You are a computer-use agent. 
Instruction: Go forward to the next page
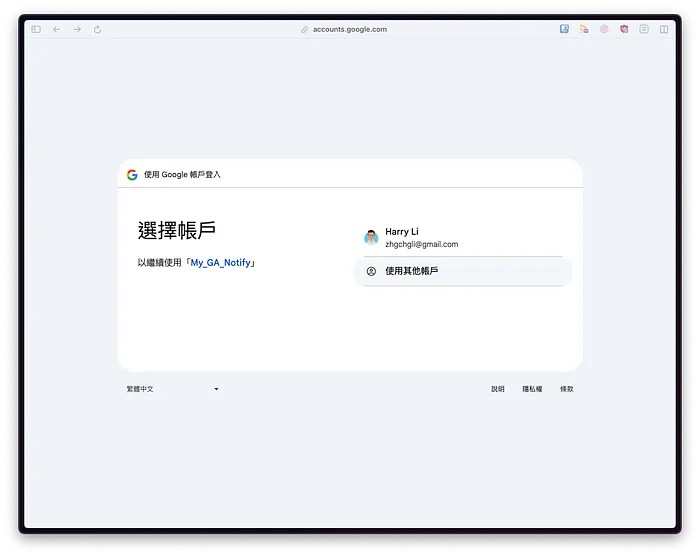coord(77,29)
